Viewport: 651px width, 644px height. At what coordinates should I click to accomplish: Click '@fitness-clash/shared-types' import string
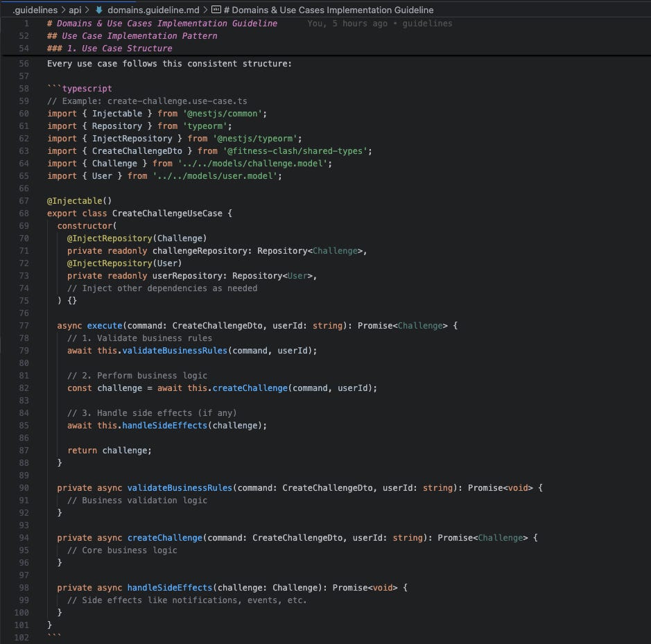click(x=295, y=150)
